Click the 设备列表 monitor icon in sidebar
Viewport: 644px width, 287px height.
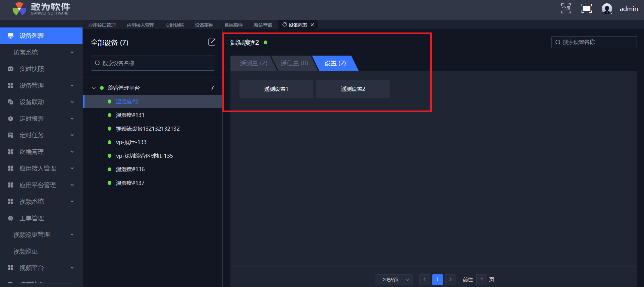(11, 36)
